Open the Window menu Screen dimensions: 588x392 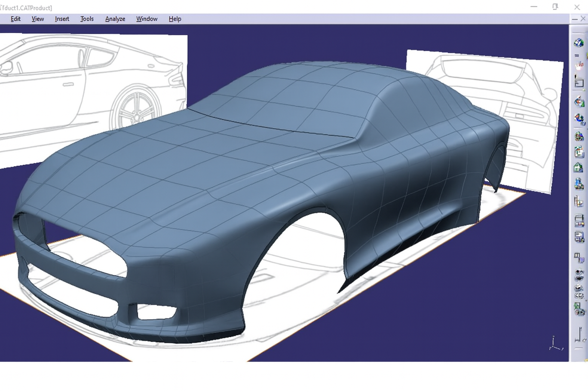point(147,19)
